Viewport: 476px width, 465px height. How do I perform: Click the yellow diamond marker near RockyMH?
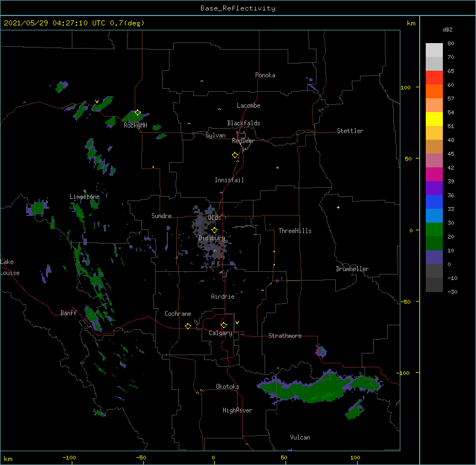(x=137, y=113)
